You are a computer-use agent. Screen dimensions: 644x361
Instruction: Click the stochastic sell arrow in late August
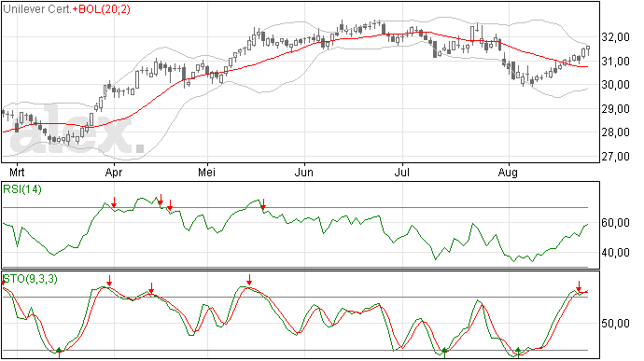[579, 286]
